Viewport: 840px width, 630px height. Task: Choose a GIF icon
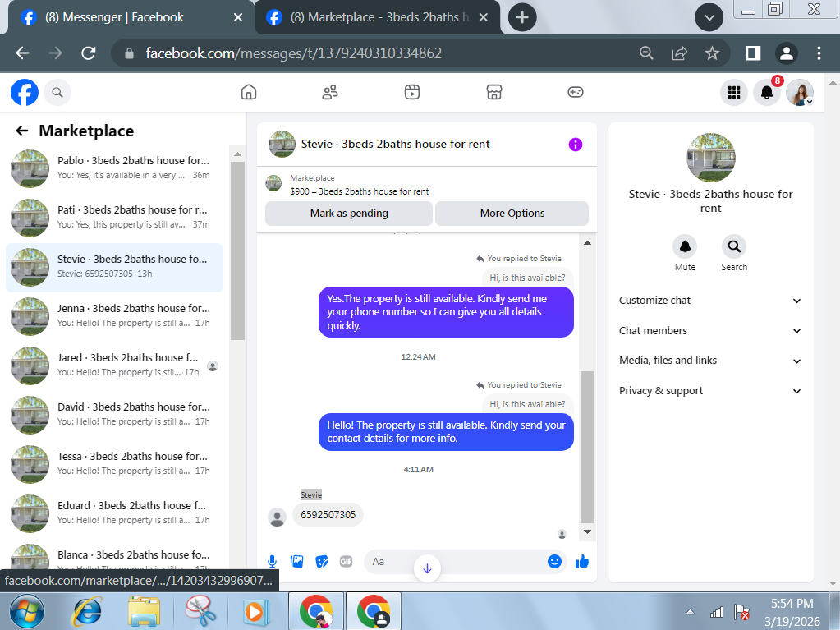coord(346,562)
